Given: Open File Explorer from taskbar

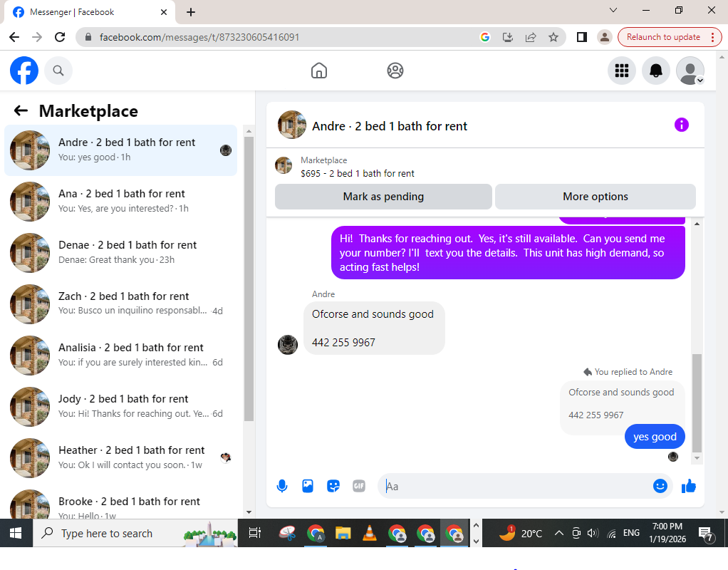Looking at the screenshot, I should [343, 533].
